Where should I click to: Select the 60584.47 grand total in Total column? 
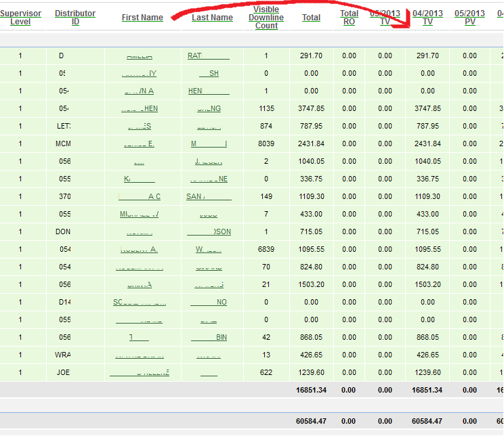point(311,421)
